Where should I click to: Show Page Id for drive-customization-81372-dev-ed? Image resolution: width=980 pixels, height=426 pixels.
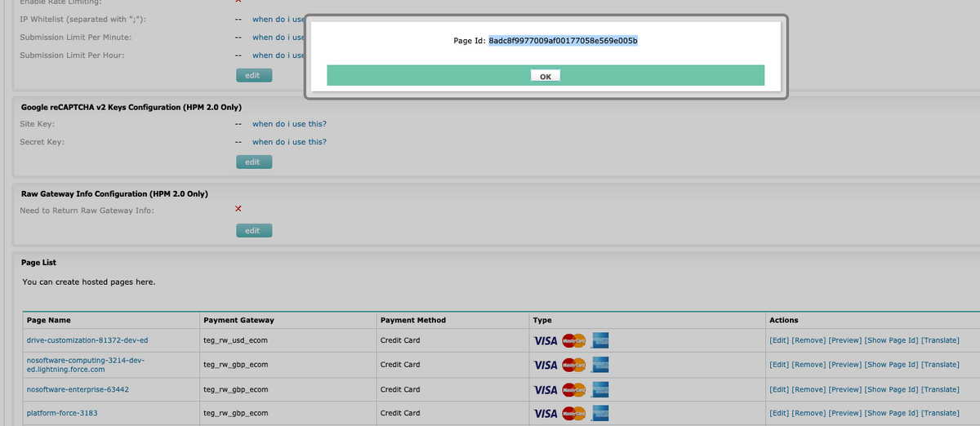pos(892,340)
